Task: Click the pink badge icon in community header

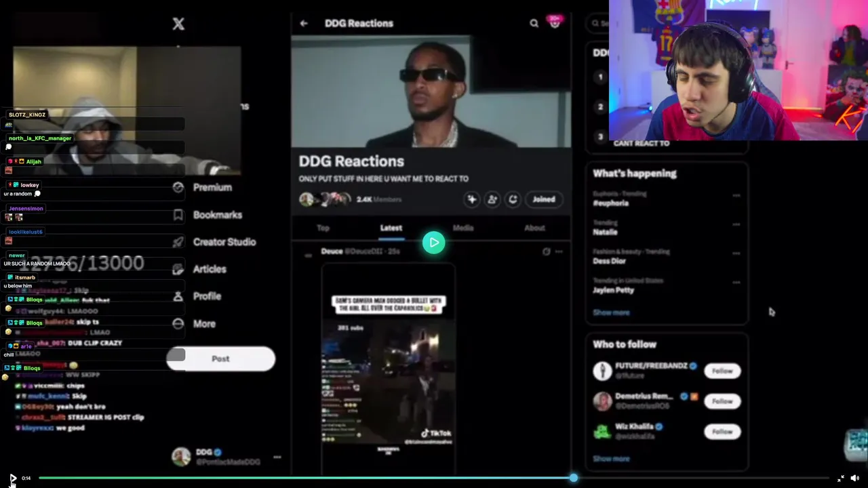Action: pos(555,22)
